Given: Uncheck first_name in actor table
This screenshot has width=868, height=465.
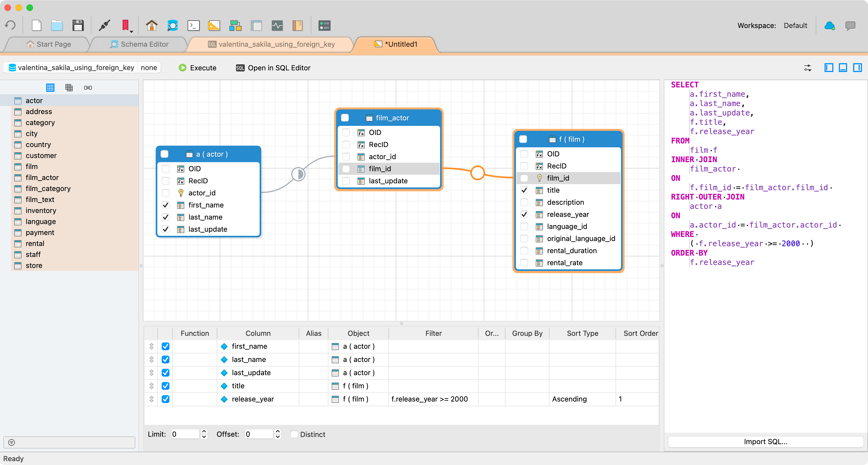Looking at the screenshot, I should pos(166,205).
